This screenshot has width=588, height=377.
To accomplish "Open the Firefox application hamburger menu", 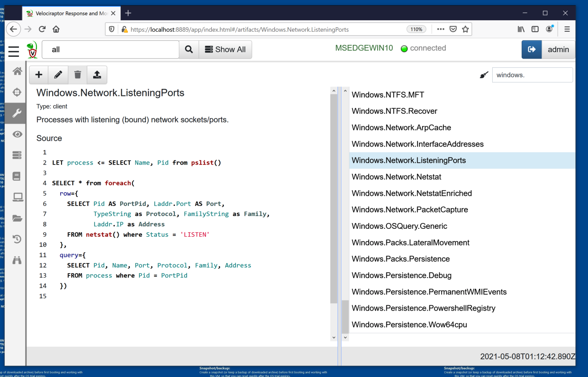I will [x=567, y=29].
